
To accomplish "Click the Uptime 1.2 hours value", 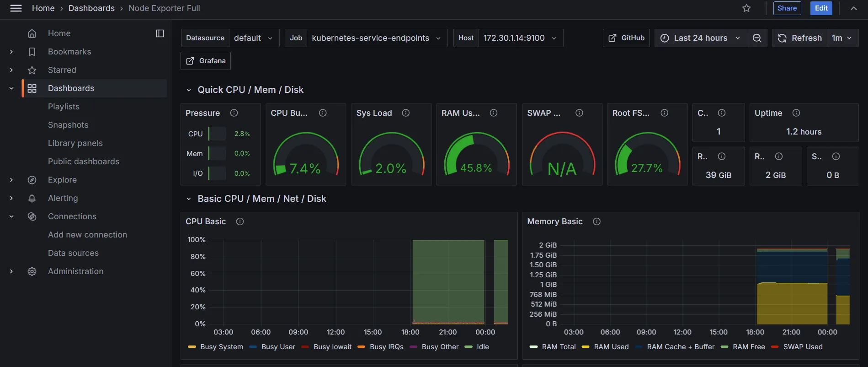I will (804, 132).
